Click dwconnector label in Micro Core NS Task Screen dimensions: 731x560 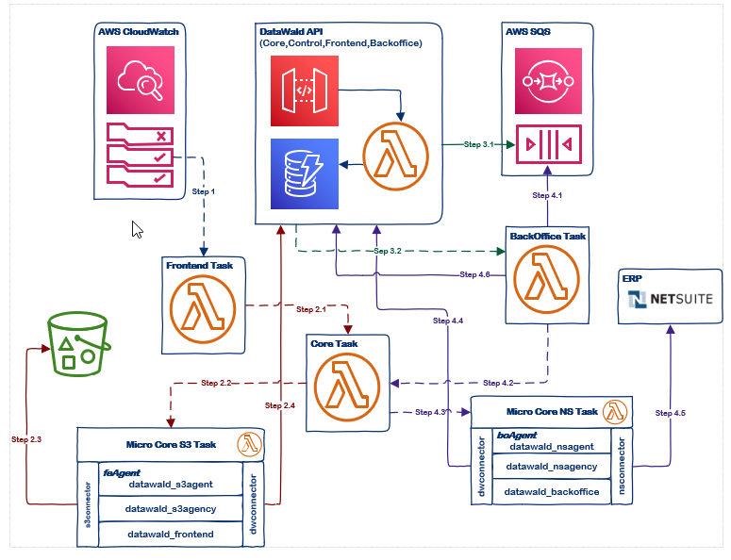coord(482,467)
